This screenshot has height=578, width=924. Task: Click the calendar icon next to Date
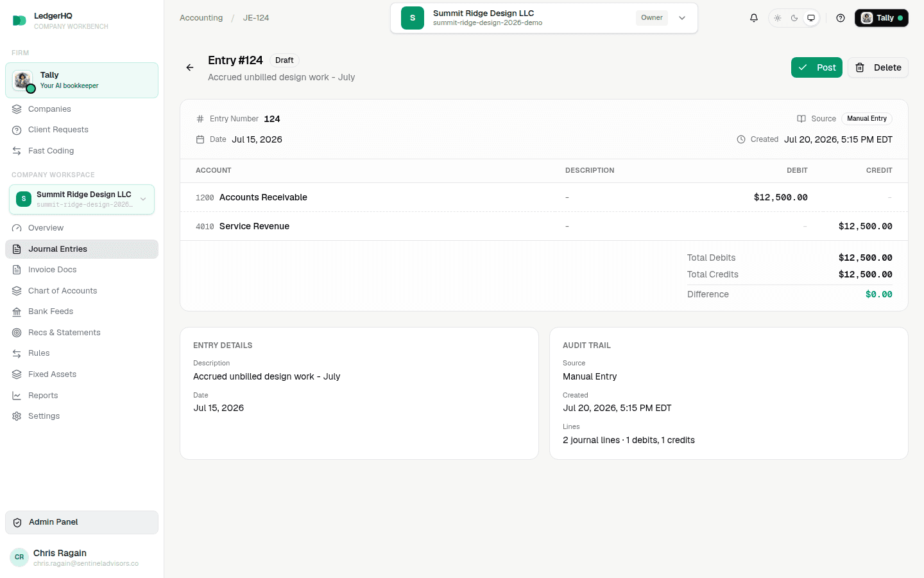200,139
